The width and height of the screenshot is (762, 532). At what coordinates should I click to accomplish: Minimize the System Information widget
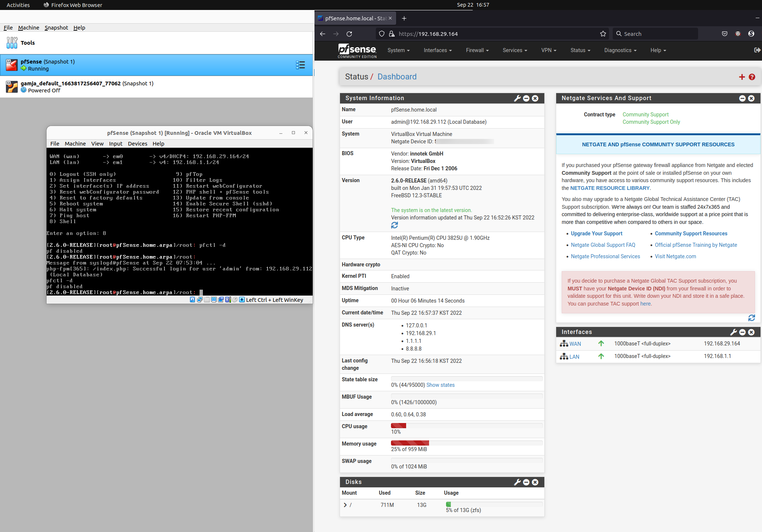pos(526,98)
